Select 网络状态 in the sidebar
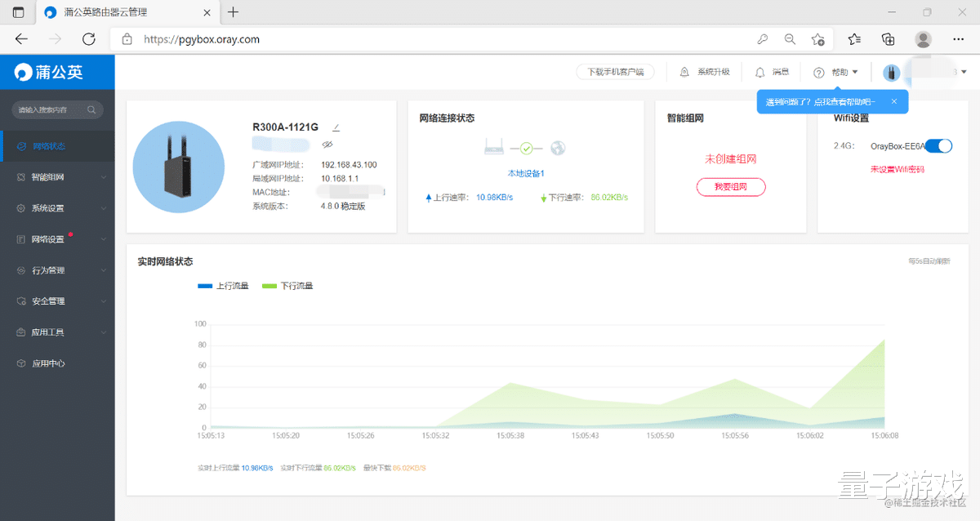980x521 pixels. (x=49, y=146)
